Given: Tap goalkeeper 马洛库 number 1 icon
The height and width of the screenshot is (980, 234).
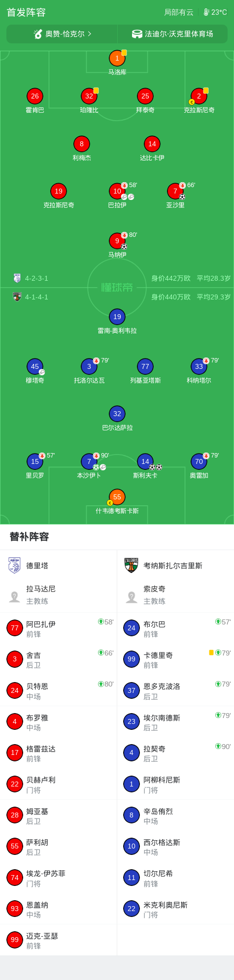Looking at the screenshot, I should tap(117, 58).
